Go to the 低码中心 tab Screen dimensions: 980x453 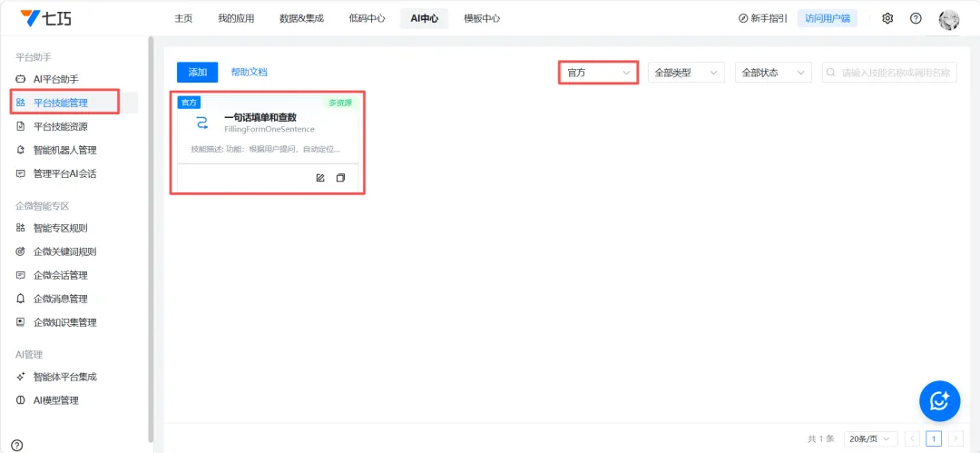pos(367,19)
